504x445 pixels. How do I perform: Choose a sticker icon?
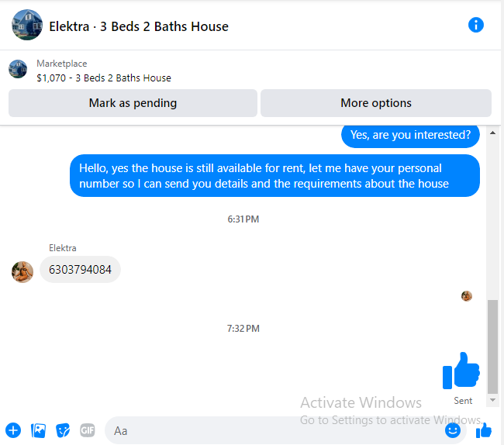coord(63,430)
